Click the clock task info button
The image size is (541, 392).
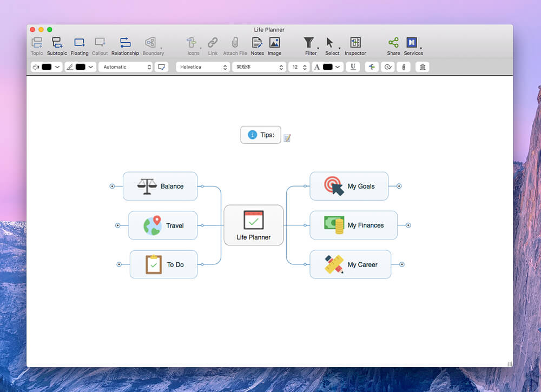(x=388, y=67)
